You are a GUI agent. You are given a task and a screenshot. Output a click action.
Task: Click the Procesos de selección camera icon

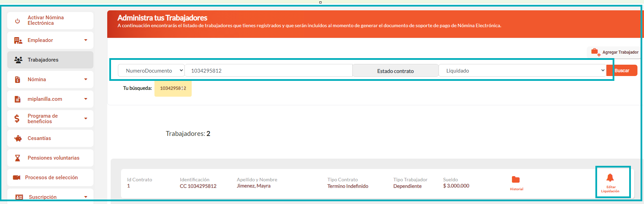tap(17, 178)
